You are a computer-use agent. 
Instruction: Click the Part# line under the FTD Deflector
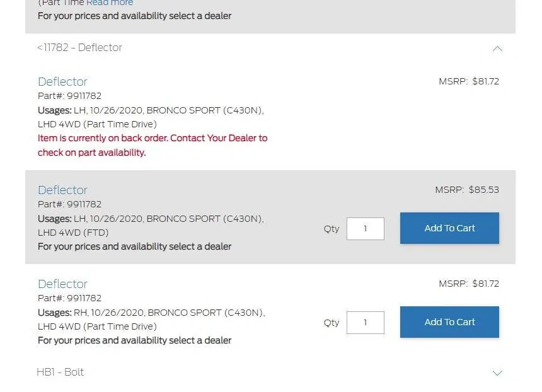click(x=69, y=204)
